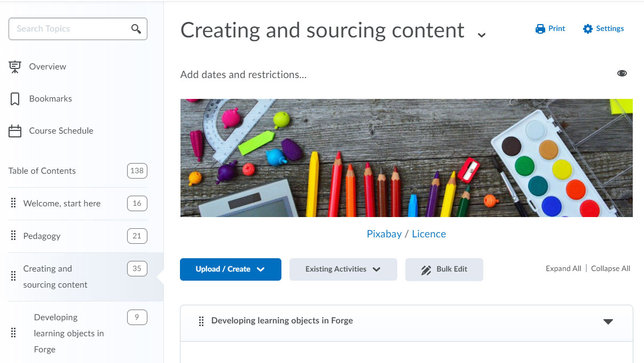Click the Bulk Edit button
The width and height of the screenshot is (644, 363).
(444, 269)
